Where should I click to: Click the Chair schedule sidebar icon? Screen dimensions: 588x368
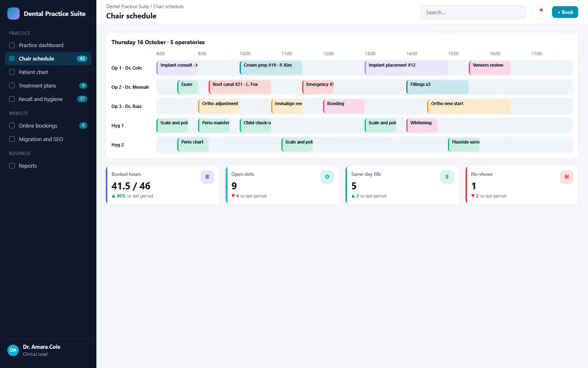12,59
